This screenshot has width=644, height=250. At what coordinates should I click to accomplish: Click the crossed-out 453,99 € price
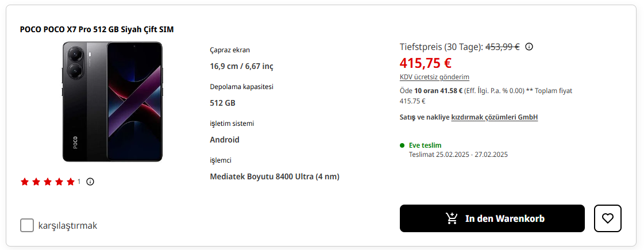pos(503,47)
